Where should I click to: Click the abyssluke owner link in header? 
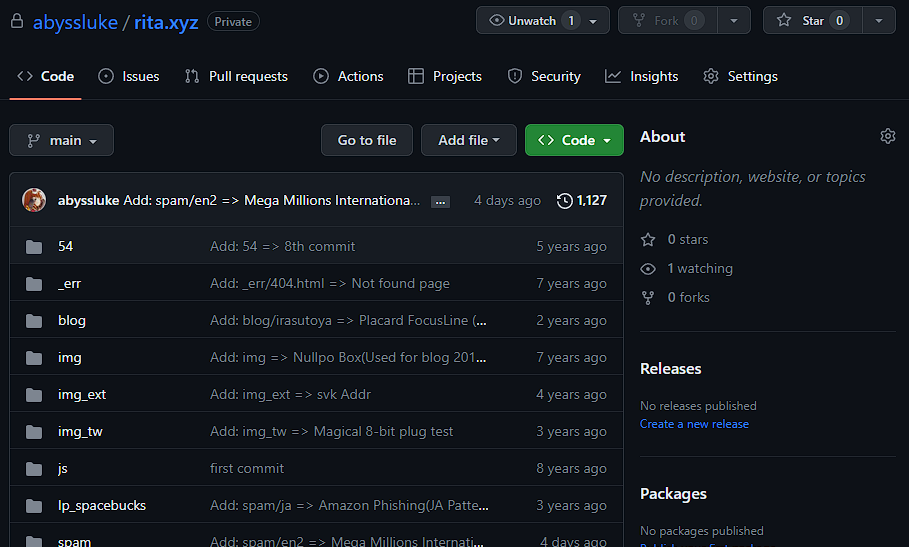tap(75, 22)
